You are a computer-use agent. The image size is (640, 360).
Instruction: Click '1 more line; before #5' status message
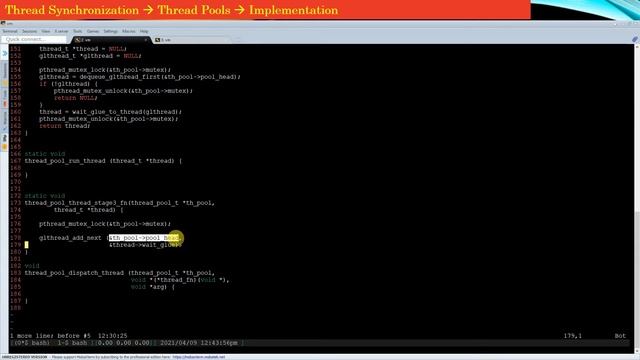[x=52, y=336]
